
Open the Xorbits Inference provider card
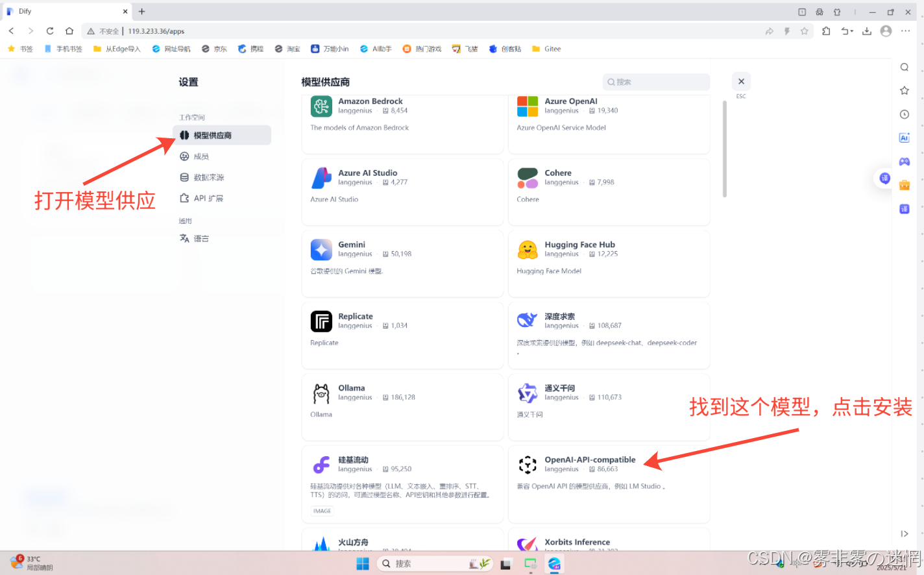point(609,539)
